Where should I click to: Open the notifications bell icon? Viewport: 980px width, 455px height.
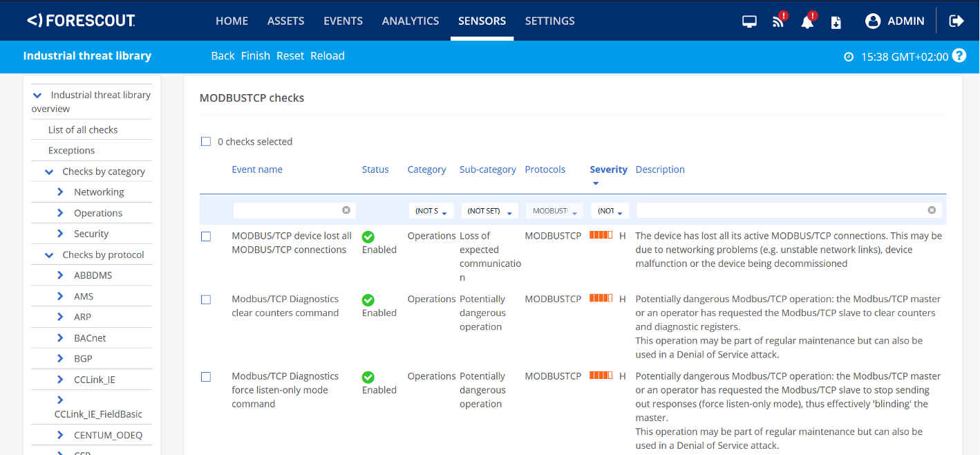coord(807,21)
